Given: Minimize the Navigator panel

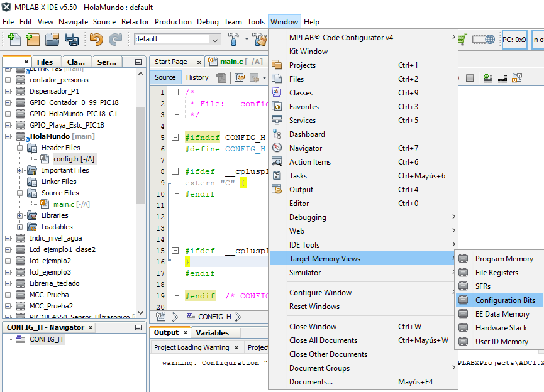Looking at the screenshot, I should (x=138, y=327).
